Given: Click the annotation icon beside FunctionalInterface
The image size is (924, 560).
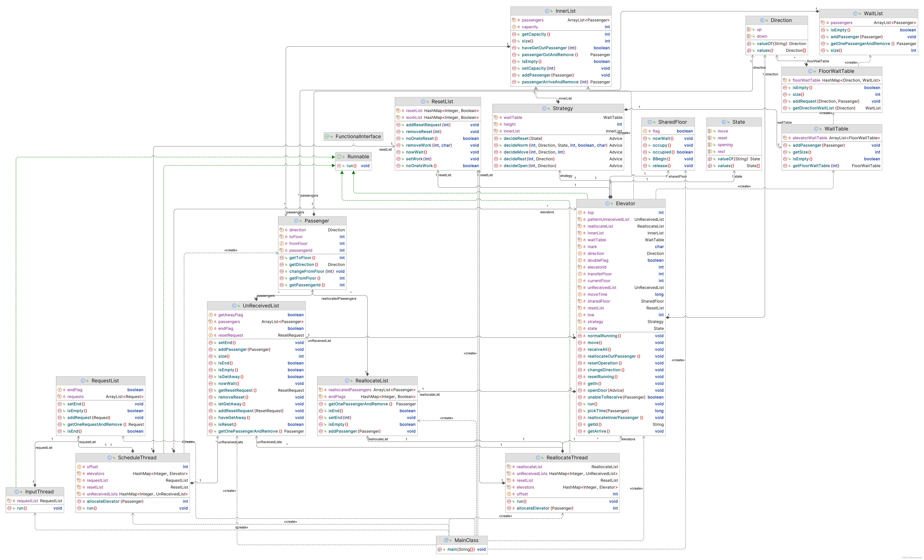Looking at the screenshot, I should tap(327, 137).
